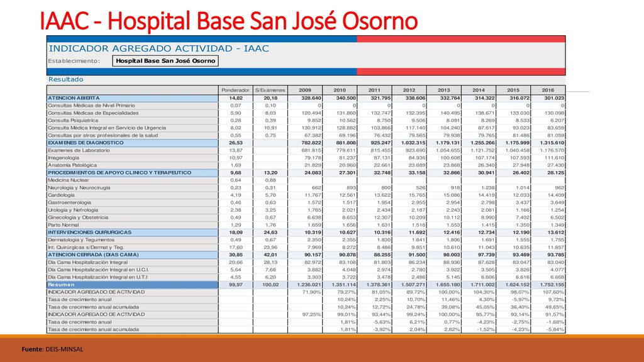Image resolution: width=644 pixels, height=362 pixels.
Task: Click the 2010 column header
Action: (x=340, y=90)
